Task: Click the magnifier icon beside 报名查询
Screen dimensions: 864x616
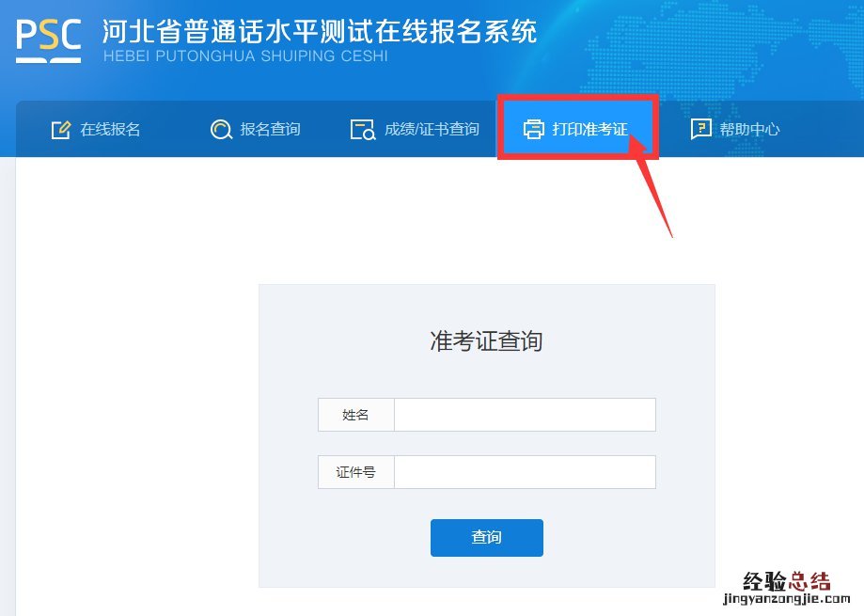Action: point(222,130)
